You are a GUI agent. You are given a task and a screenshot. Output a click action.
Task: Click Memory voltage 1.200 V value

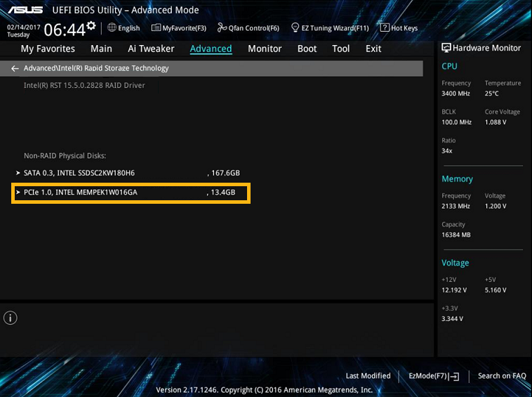(496, 206)
